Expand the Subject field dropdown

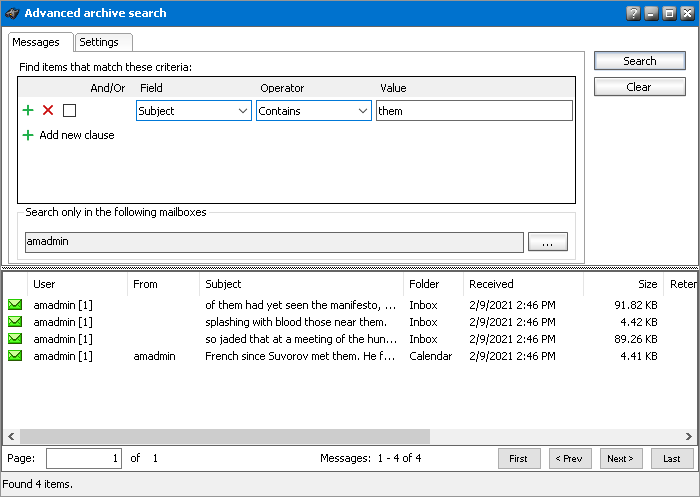pyautogui.click(x=244, y=111)
